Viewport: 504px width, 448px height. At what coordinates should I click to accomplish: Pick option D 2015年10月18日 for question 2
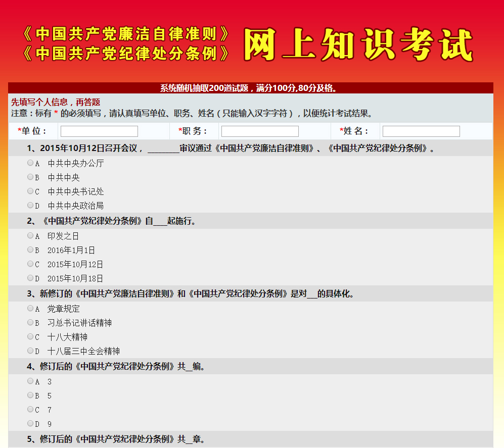[30, 278]
